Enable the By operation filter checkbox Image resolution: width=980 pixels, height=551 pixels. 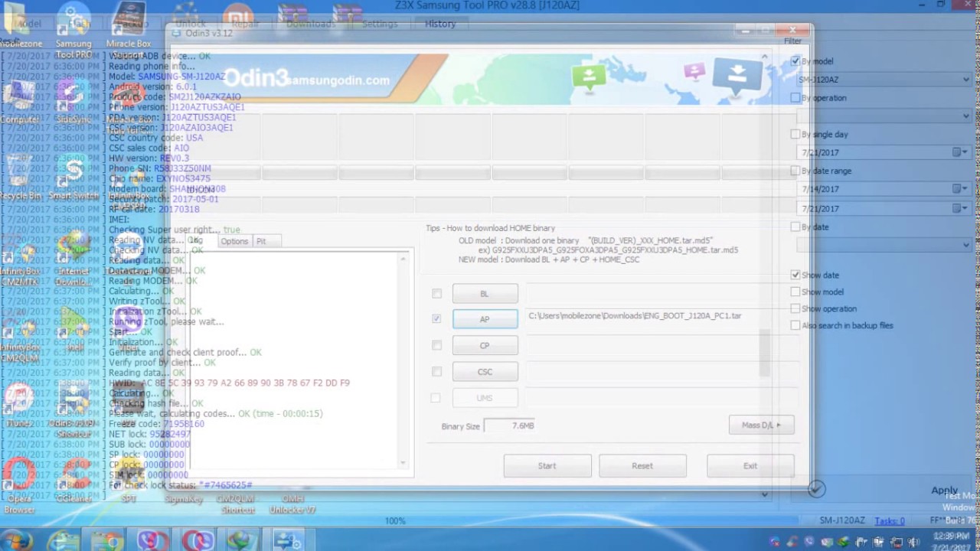[x=795, y=98]
